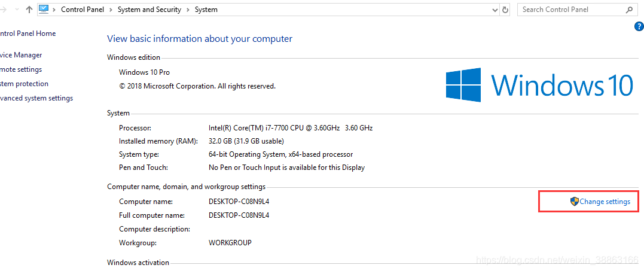Screen dimensions: 644x271
Task: Open Advanced system settings
Action: 36,98
